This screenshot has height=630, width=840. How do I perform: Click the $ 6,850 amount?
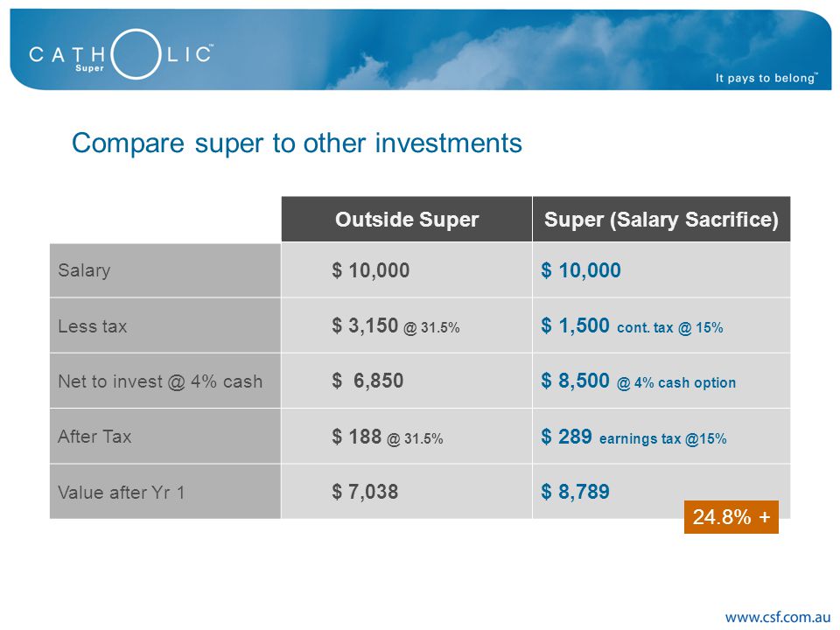[367, 381]
